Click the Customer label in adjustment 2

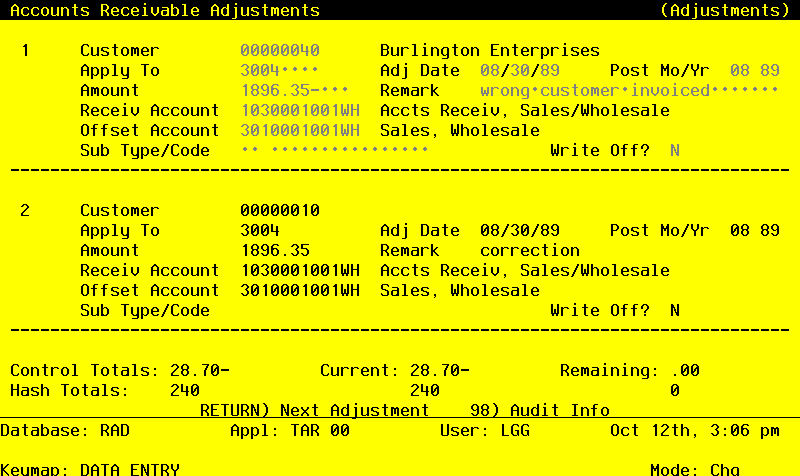click(120, 210)
